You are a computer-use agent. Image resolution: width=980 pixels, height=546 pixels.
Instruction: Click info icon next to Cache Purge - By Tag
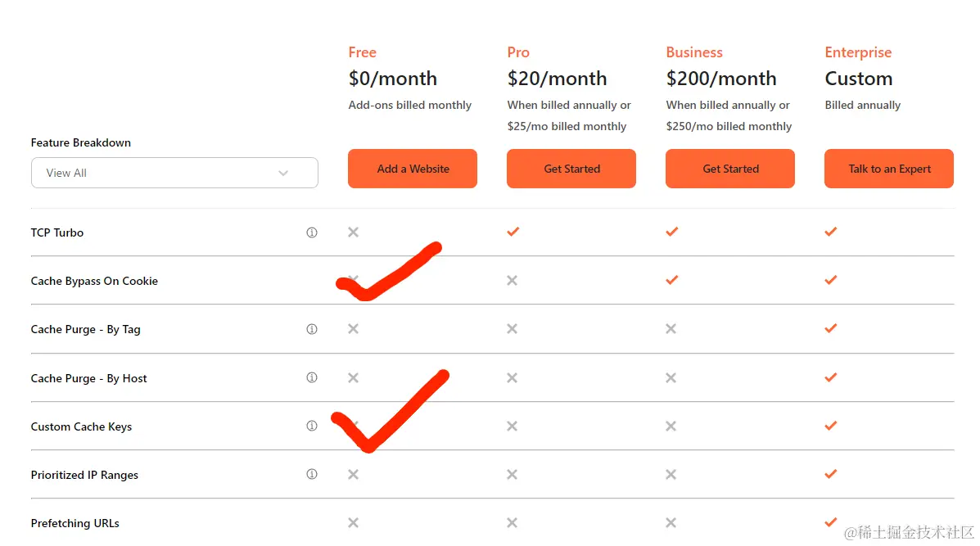click(311, 329)
